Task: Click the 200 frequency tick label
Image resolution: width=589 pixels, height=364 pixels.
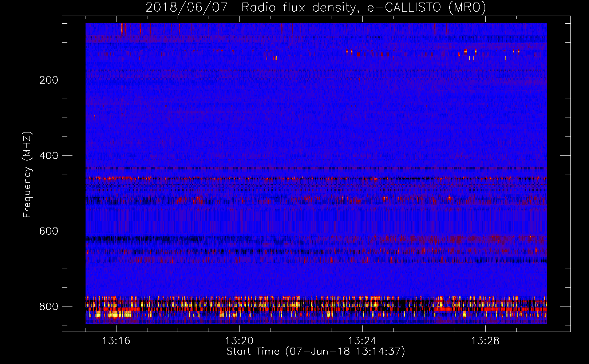Action: (x=49, y=80)
